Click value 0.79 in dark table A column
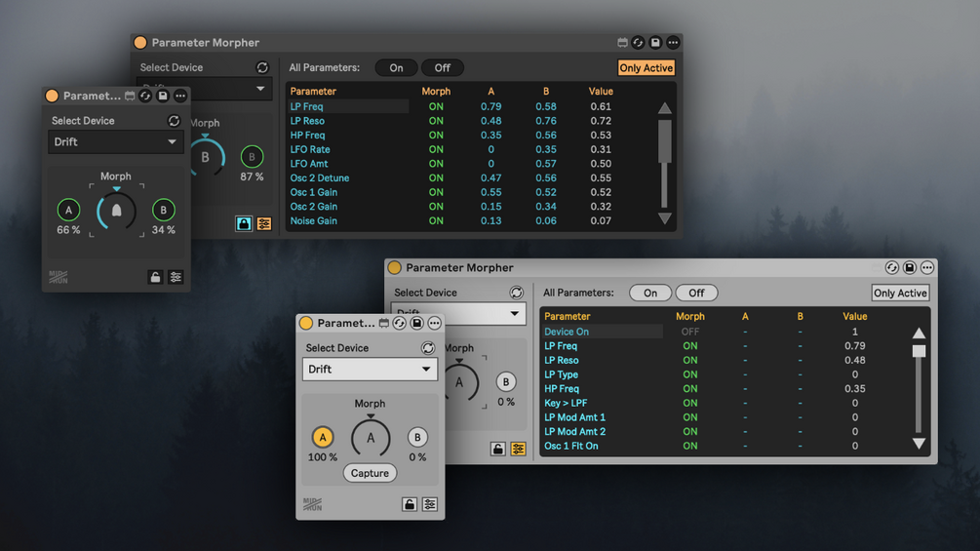 coord(490,106)
